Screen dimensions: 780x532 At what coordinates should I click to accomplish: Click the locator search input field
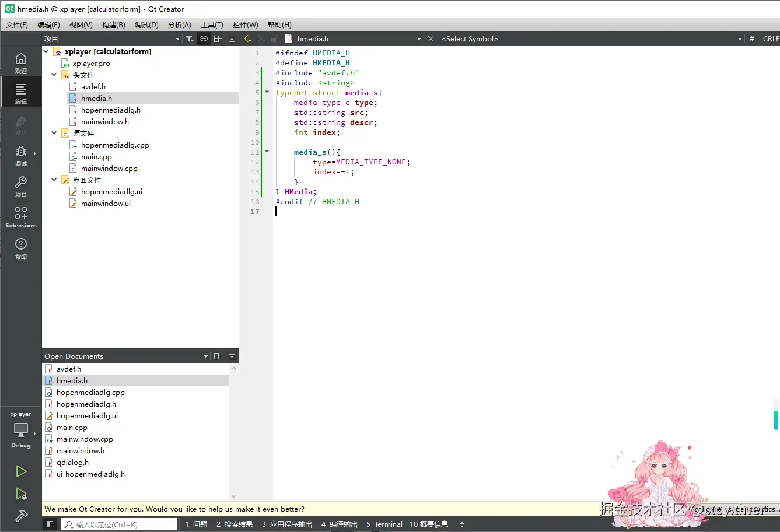[x=120, y=524]
